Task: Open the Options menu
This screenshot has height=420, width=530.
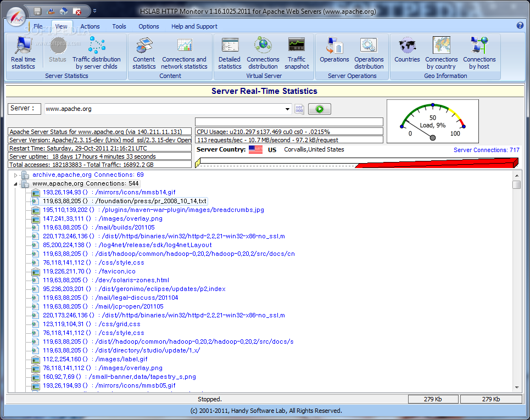Action: tap(149, 26)
